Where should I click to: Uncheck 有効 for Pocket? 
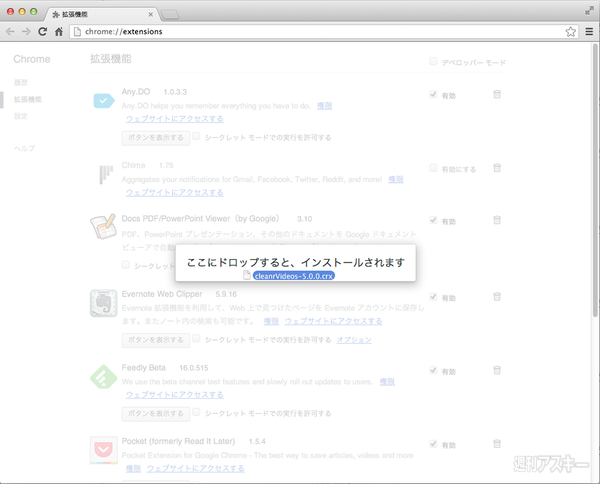pos(433,444)
